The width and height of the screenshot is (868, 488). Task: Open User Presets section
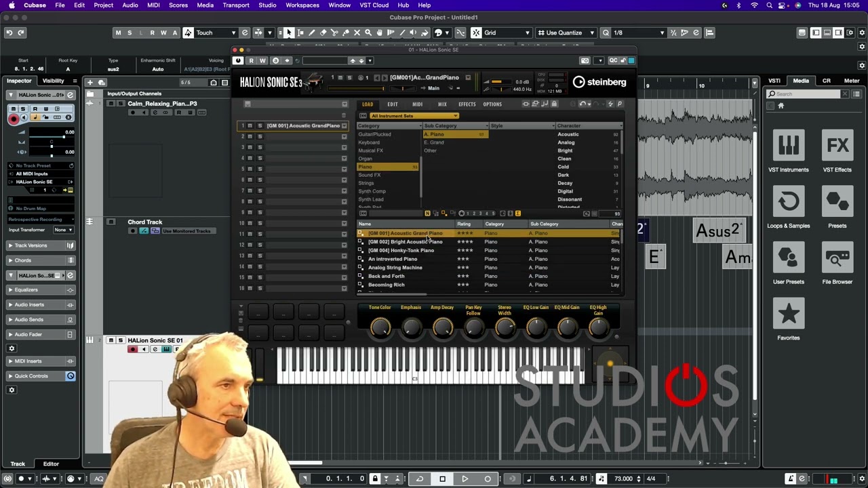click(x=788, y=264)
